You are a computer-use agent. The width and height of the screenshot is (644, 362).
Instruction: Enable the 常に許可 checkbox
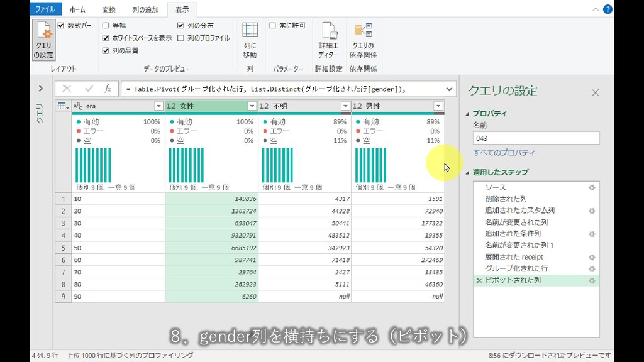272,25
